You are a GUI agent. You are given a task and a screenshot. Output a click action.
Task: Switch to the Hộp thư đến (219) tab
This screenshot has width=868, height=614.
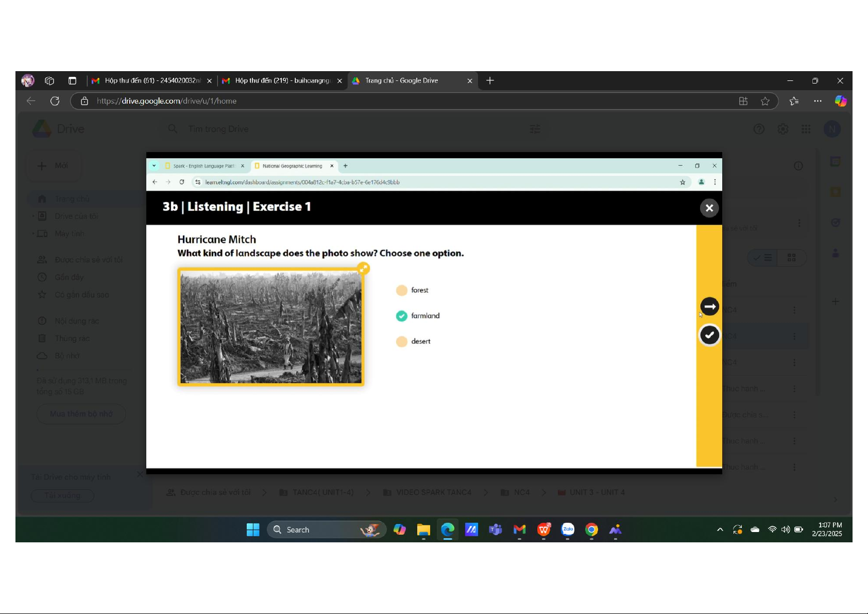(282, 80)
